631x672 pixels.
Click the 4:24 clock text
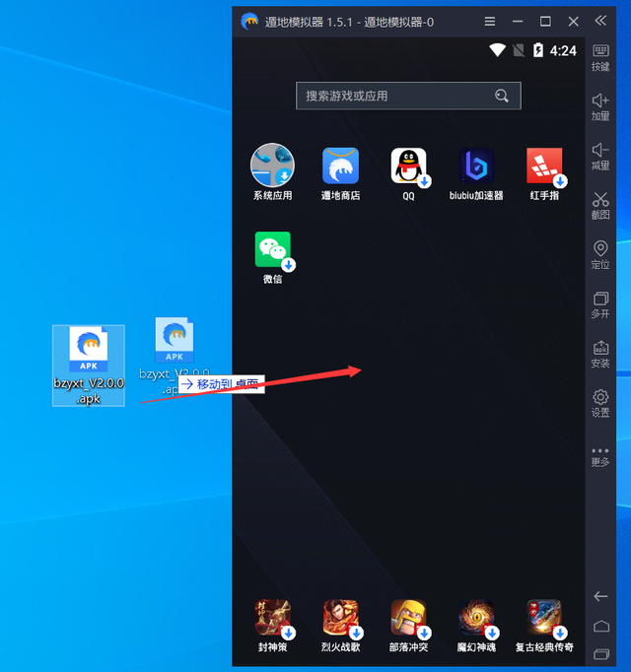pyautogui.click(x=563, y=51)
